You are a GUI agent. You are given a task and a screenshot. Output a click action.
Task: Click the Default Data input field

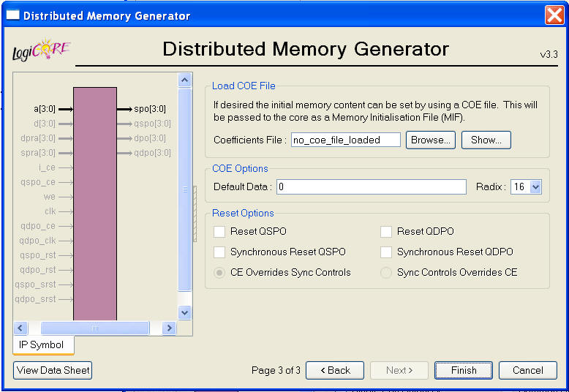click(372, 187)
